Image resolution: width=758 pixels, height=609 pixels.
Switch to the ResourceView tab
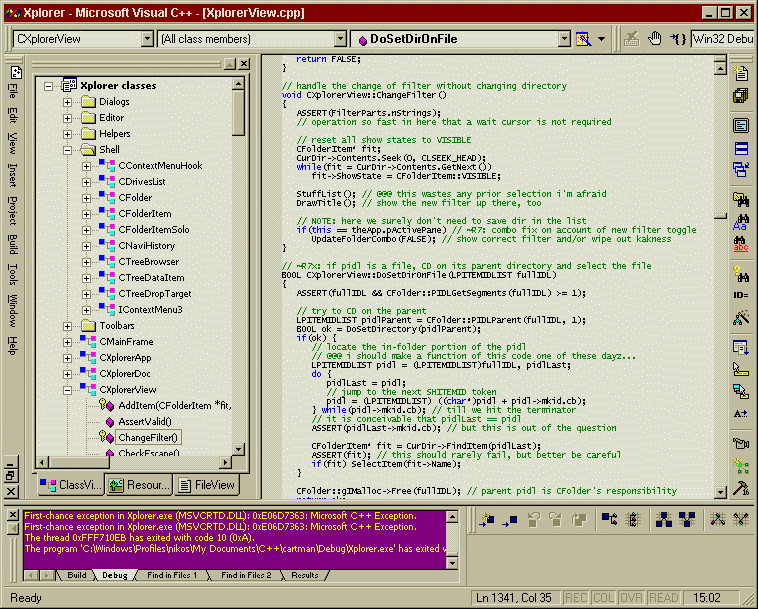139,485
